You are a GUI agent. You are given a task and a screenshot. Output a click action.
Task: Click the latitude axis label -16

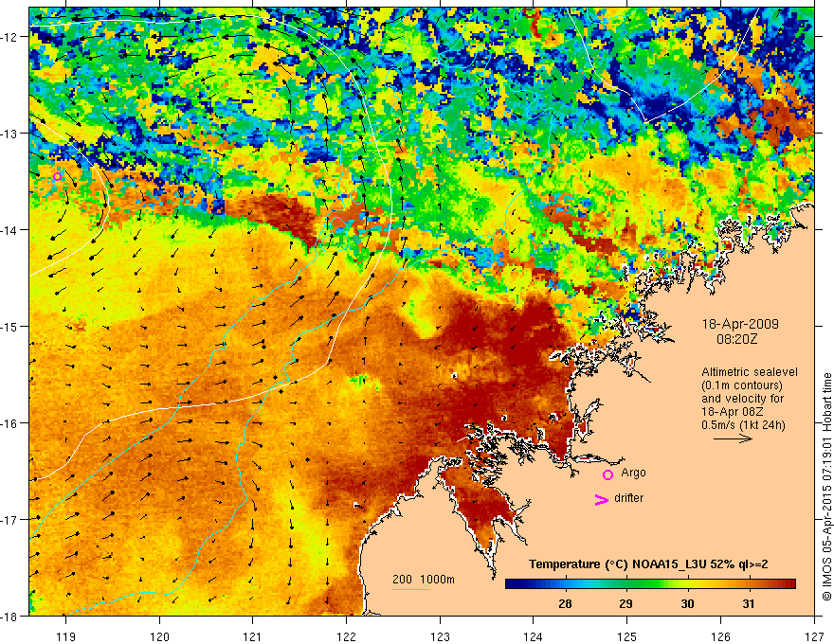point(9,423)
